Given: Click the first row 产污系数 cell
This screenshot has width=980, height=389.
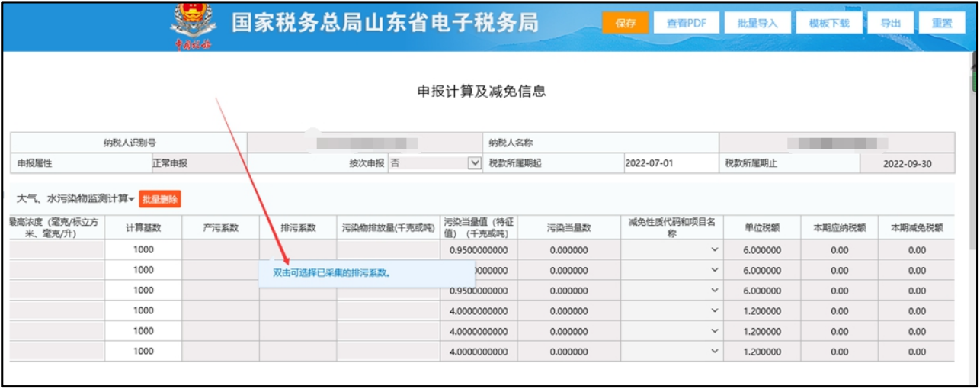Looking at the screenshot, I should [x=220, y=249].
